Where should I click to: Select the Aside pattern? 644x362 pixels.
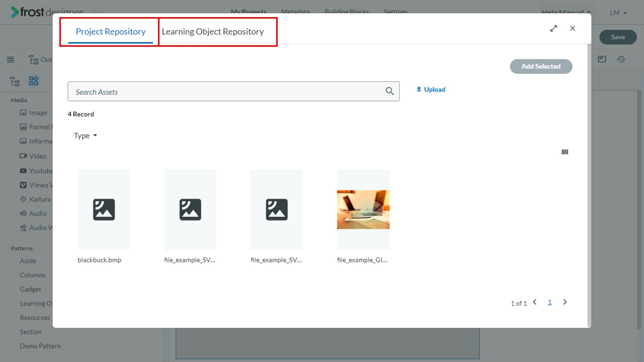[x=28, y=261]
